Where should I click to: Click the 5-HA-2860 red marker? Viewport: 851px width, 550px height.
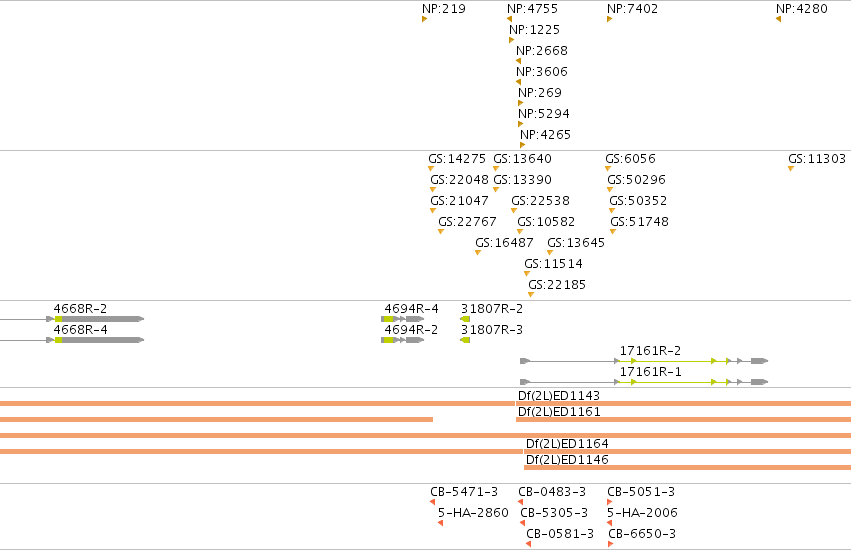[440, 523]
